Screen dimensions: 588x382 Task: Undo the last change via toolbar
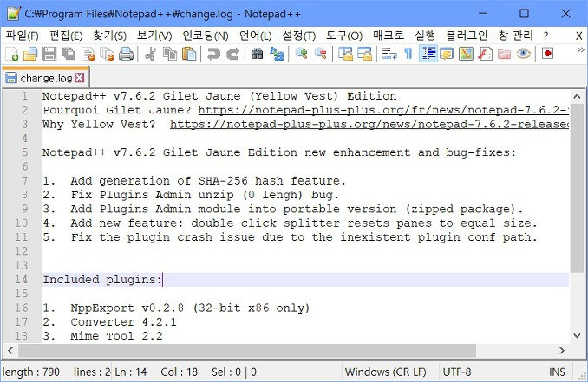click(x=213, y=54)
